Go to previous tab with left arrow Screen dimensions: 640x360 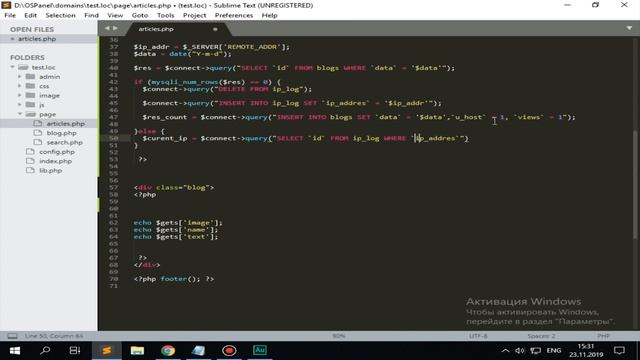[x=107, y=28]
